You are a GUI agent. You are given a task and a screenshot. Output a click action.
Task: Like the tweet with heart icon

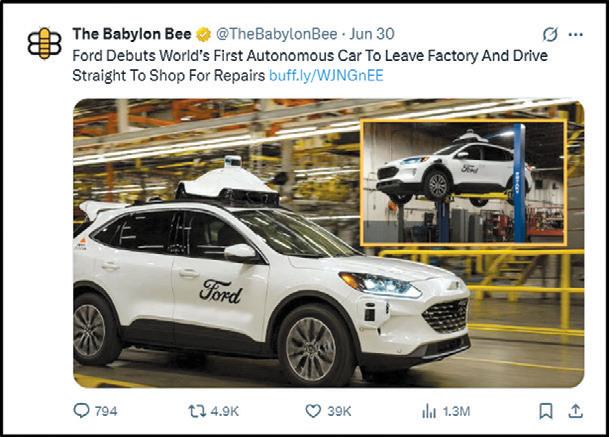[313, 411]
